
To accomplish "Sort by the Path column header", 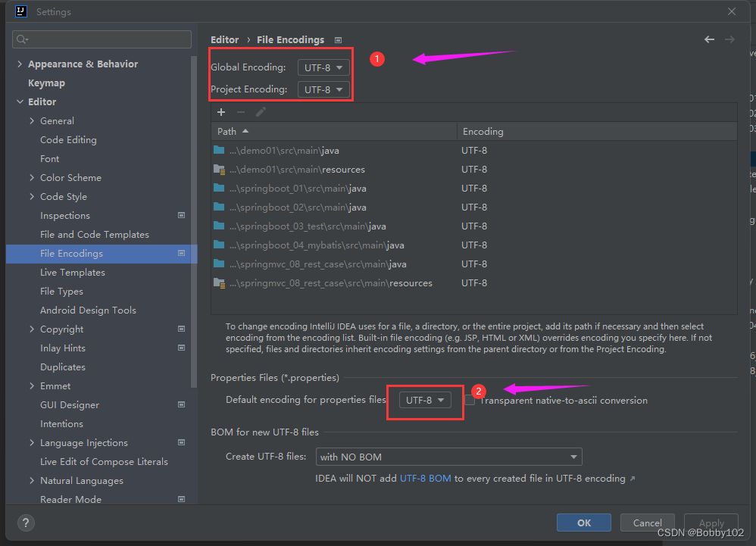I will tap(333, 131).
